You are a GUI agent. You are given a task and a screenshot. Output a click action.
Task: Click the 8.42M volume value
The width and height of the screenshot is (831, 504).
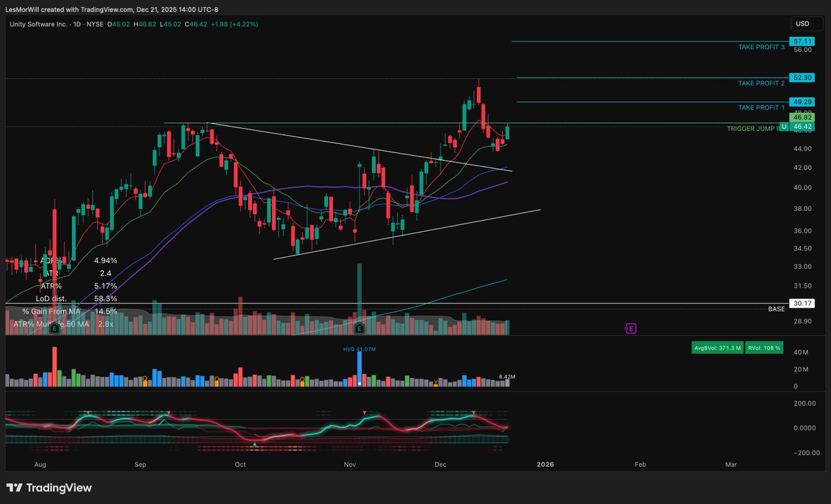(x=507, y=377)
